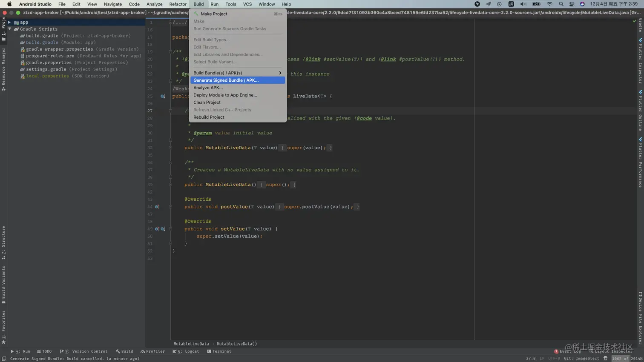Click the Wi-Fi status icon
Viewport: 644px width, 362px height.
point(549,4)
